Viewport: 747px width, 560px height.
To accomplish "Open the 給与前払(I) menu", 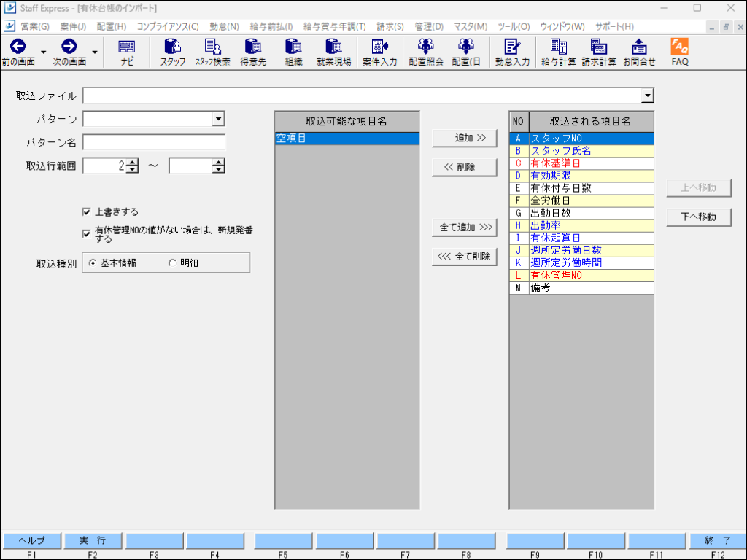I will pos(271,27).
